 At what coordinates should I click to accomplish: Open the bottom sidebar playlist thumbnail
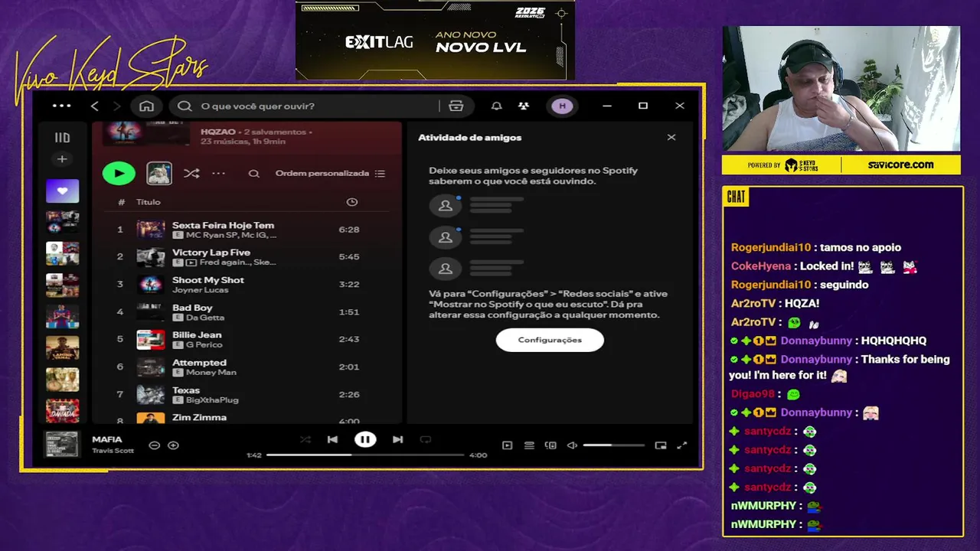62,411
